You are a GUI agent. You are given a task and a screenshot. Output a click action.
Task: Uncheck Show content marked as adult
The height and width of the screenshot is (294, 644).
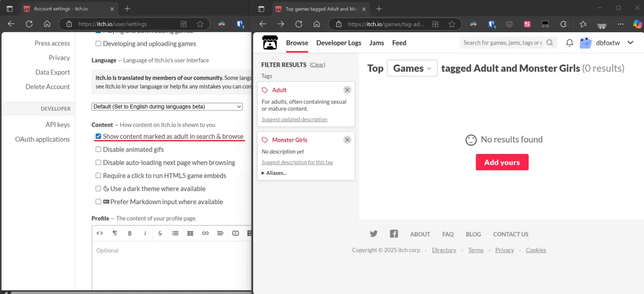click(x=98, y=136)
